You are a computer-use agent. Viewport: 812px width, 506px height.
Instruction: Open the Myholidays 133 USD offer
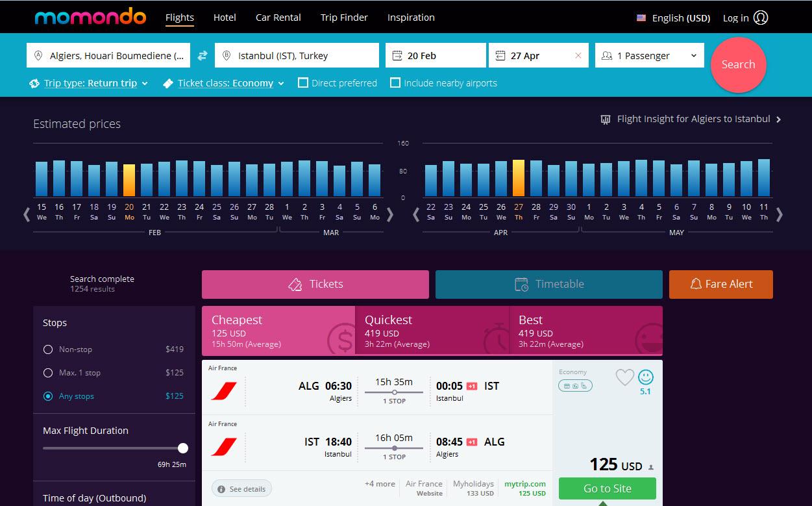coord(473,488)
